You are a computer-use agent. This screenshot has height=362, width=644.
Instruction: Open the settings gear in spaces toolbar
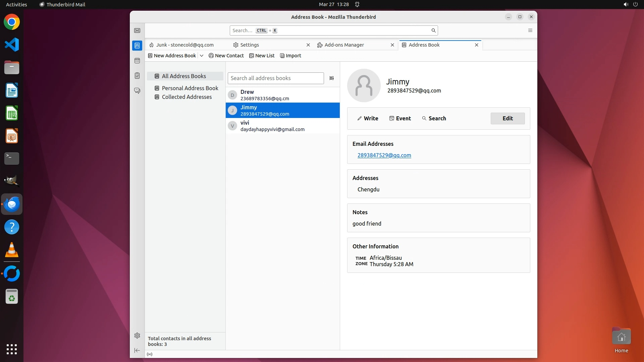pos(137,336)
